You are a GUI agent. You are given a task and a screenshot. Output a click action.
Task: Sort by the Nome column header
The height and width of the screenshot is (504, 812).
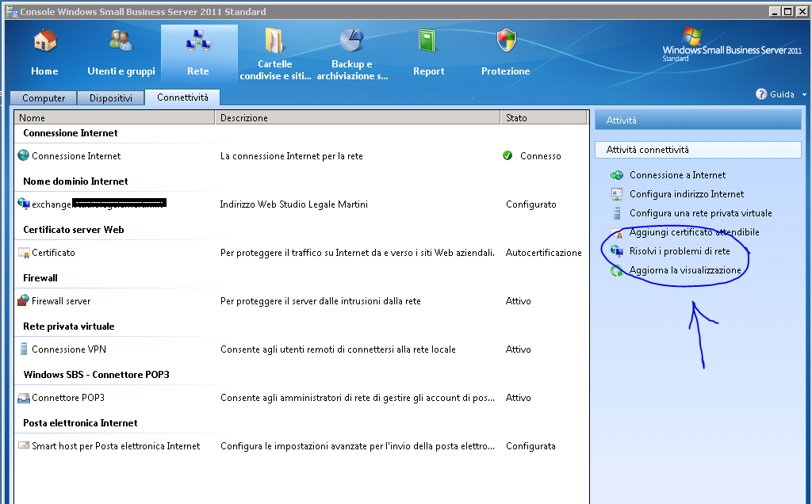pyautogui.click(x=114, y=117)
